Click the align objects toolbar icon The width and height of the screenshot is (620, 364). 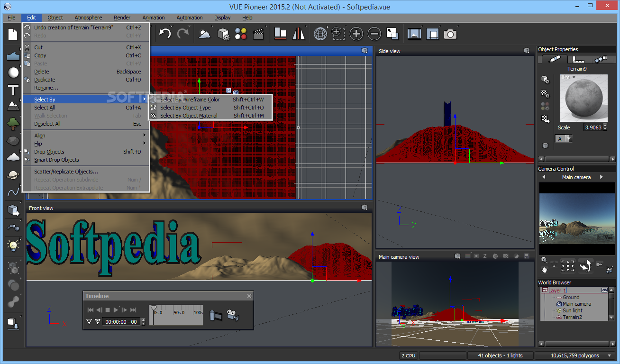point(281,34)
